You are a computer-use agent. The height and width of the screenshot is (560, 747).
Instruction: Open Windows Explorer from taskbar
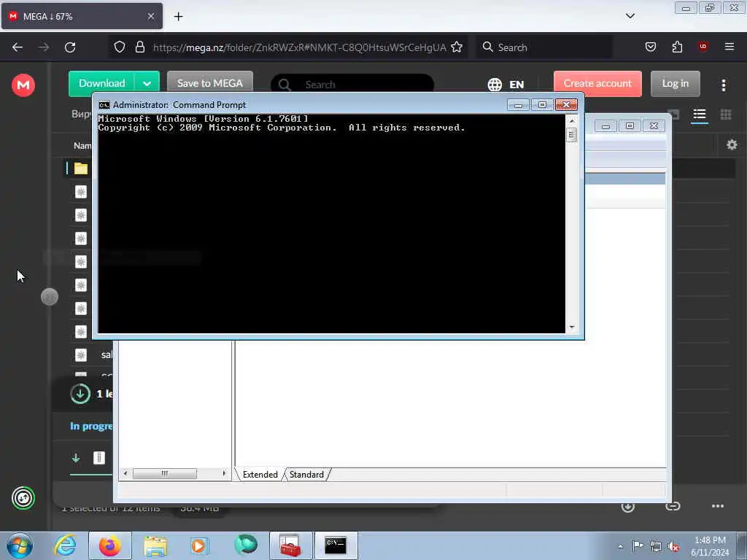pyautogui.click(x=155, y=545)
